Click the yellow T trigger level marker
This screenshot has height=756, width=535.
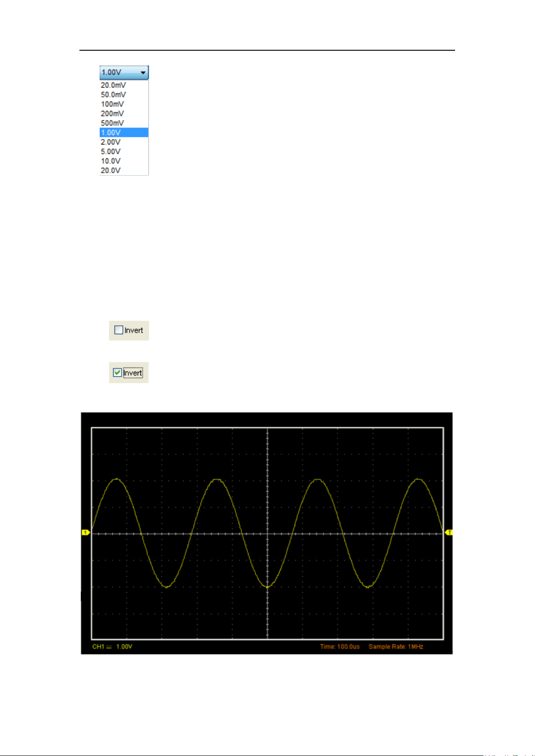coord(449,533)
